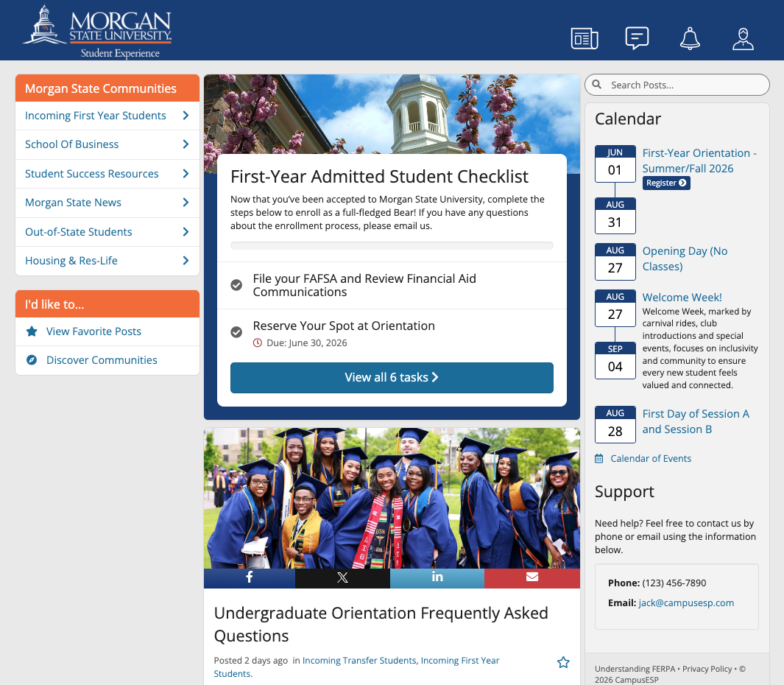
Task: Share post on Facebook
Action: tap(250, 577)
